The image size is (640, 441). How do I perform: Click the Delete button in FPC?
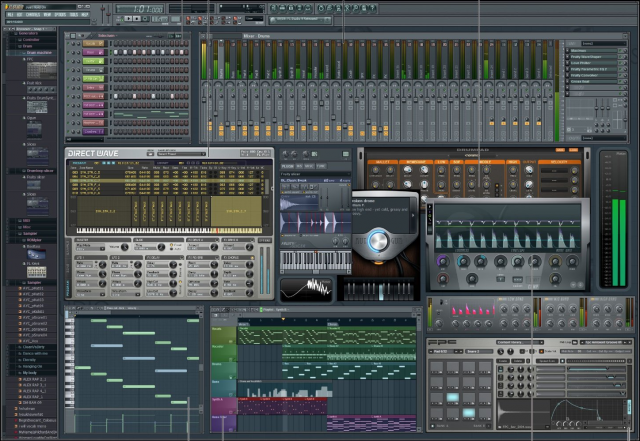[x=518, y=361]
